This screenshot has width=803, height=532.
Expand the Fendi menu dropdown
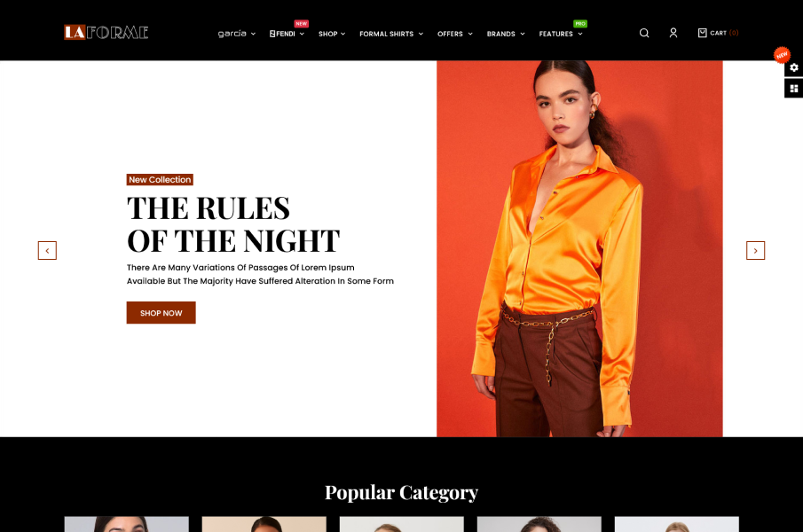tap(287, 34)
